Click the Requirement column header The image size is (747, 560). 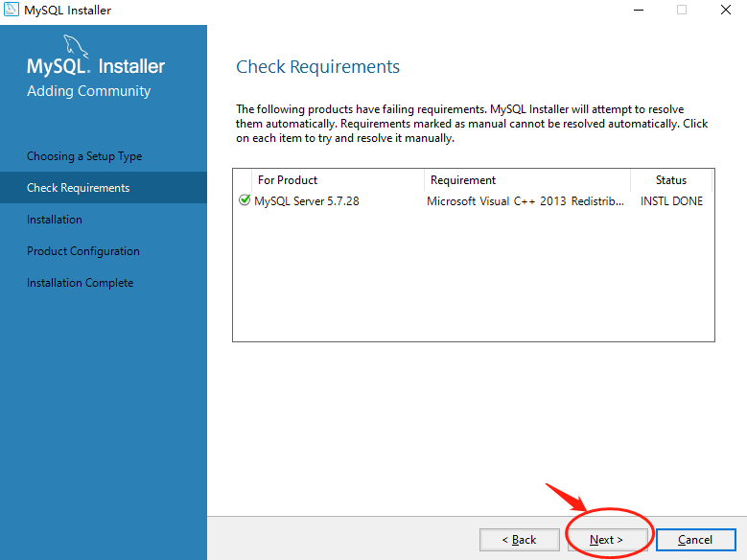pyautogui.click(x=526, y=180)
